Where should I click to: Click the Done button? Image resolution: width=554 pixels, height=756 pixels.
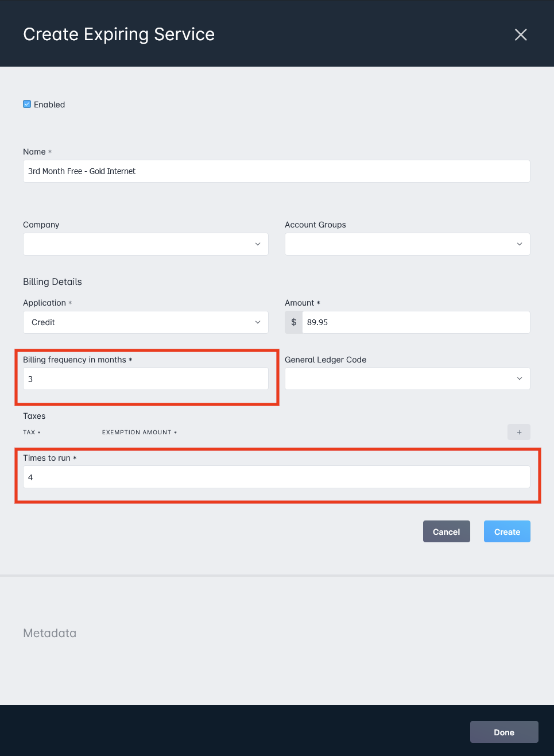[504, 732]
